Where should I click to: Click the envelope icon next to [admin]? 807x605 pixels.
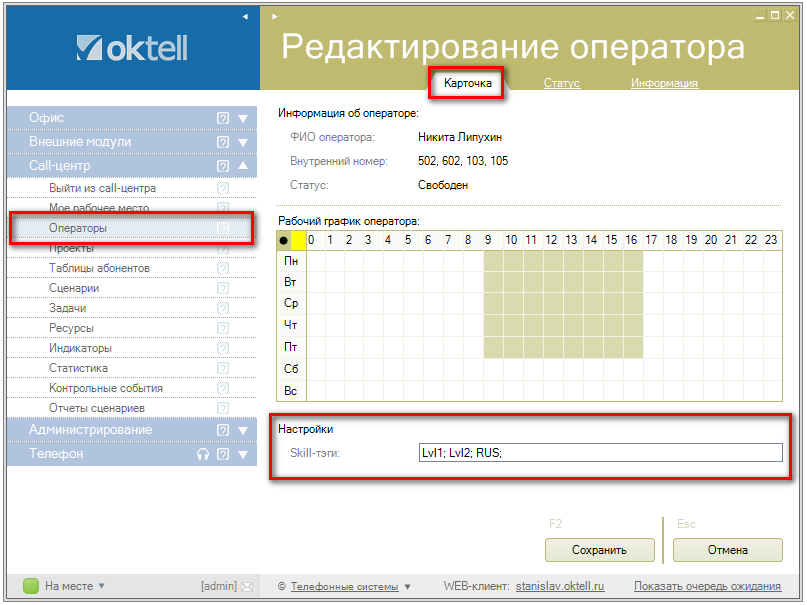pos(247,586)
